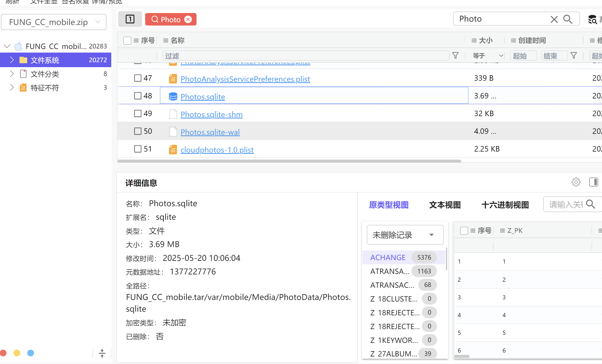Viewport: 602px width, 364px height.
Task: Clear the Photo search field with X
Action: [554, 19]
